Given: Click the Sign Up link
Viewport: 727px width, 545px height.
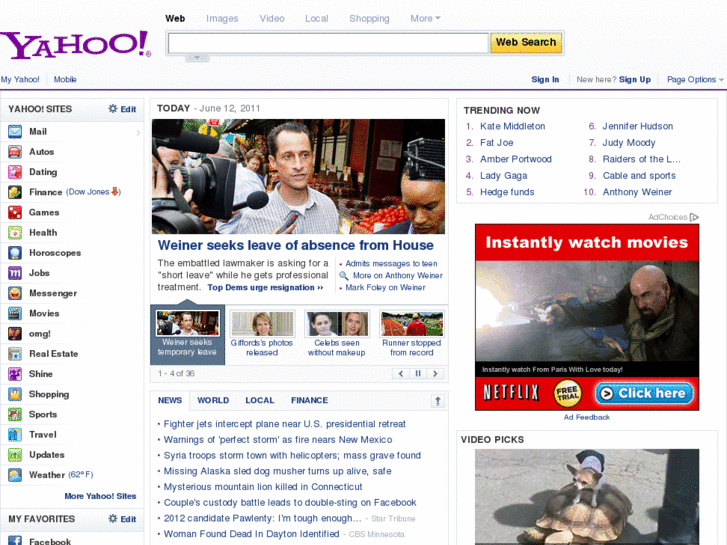Looking at the screenshot, I should (x=635, y=79).
